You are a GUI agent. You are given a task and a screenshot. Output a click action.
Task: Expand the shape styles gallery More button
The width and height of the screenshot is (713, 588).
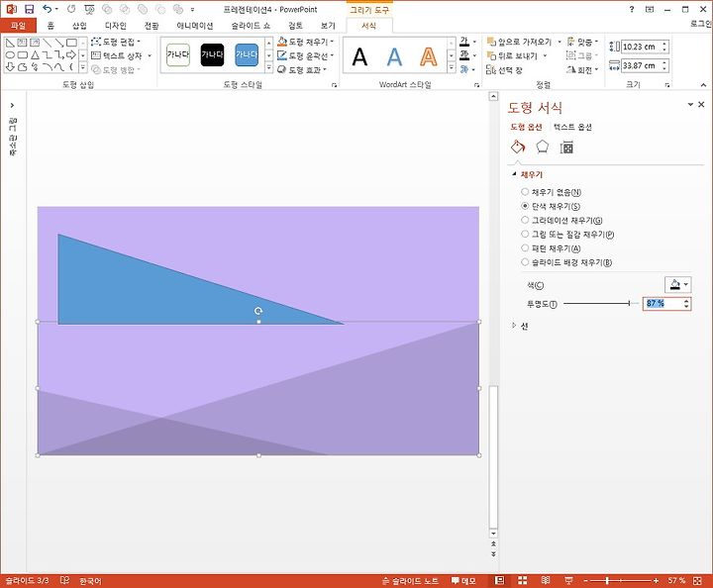268,68
